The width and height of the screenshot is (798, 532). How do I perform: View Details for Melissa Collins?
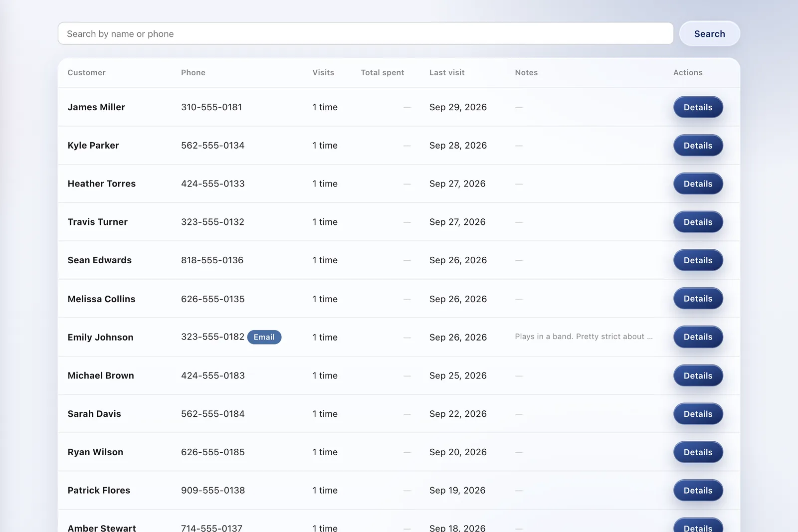pos(698,299)
